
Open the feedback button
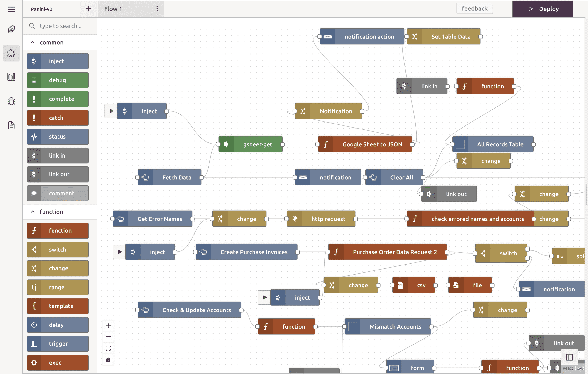(x=475, y=8)
